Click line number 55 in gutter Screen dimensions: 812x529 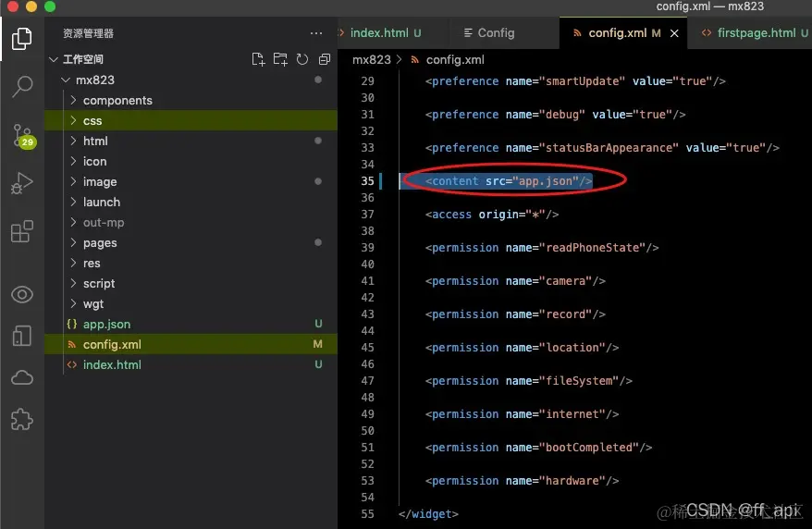click(x=367, y=514)
